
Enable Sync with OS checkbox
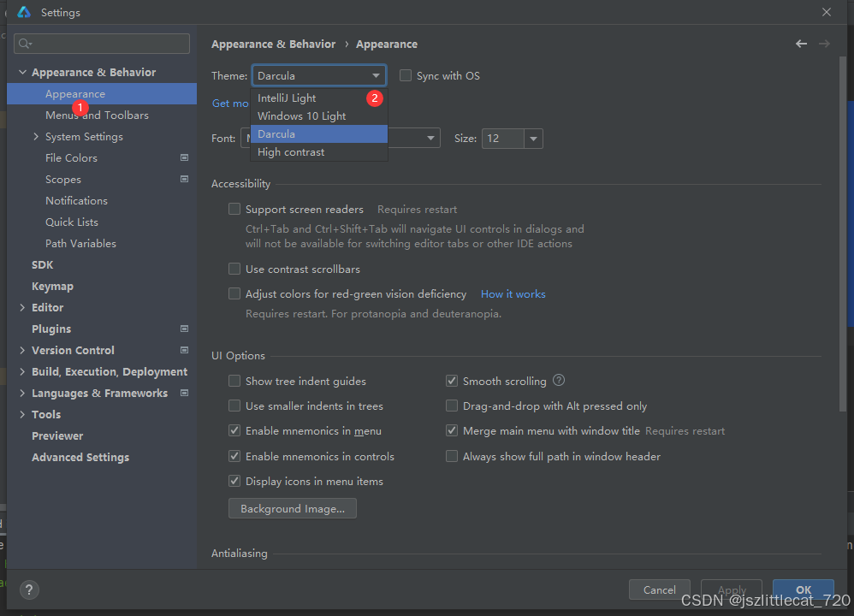[x=406, y=76]
